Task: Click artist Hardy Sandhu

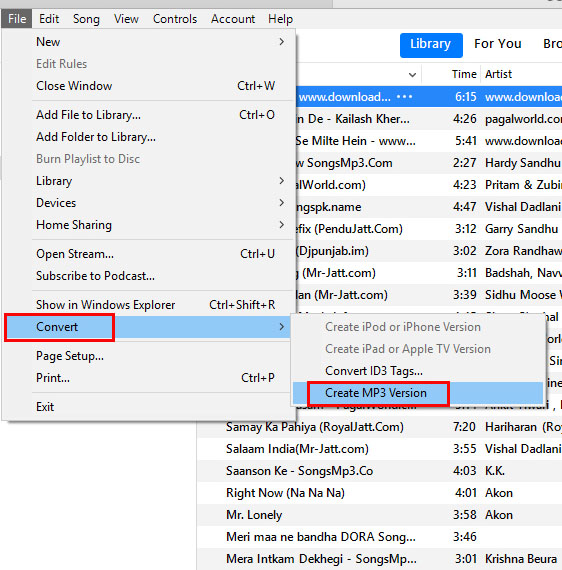Action: [x=522, y=163]
